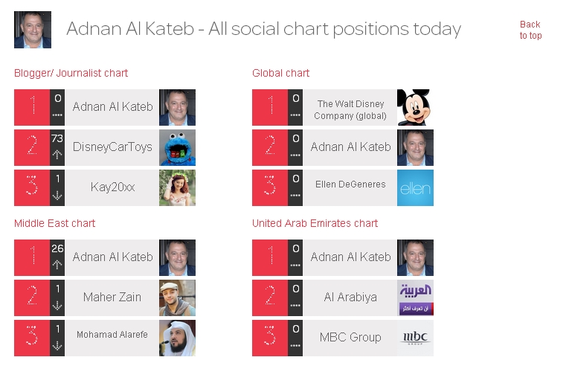Click the Mohamad Alarefe profile picture
Image resolution: width=569 pixels, height=392 pixels.
tap(177, 338)
